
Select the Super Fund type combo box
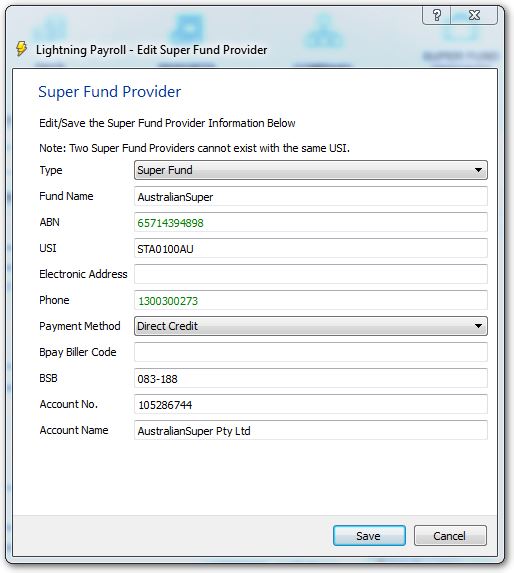pos(311,170)
